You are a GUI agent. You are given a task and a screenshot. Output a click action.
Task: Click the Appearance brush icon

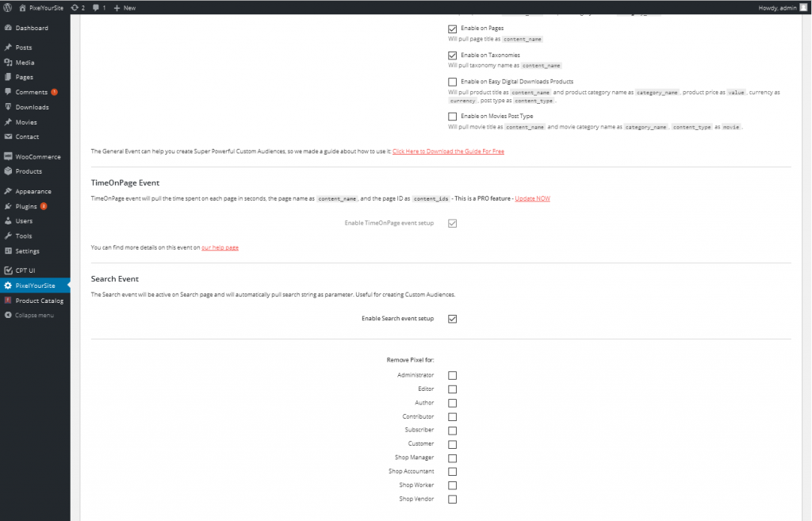coord(8,191)
